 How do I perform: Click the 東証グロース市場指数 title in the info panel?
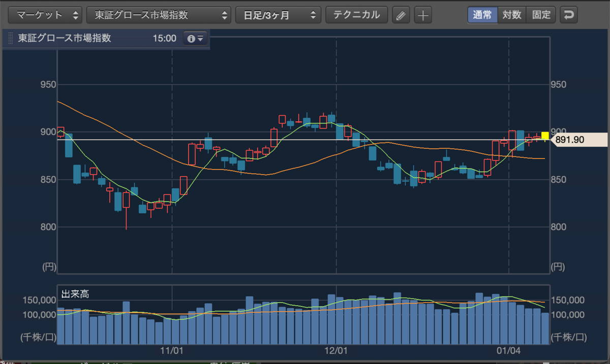[x=65, y=38]
